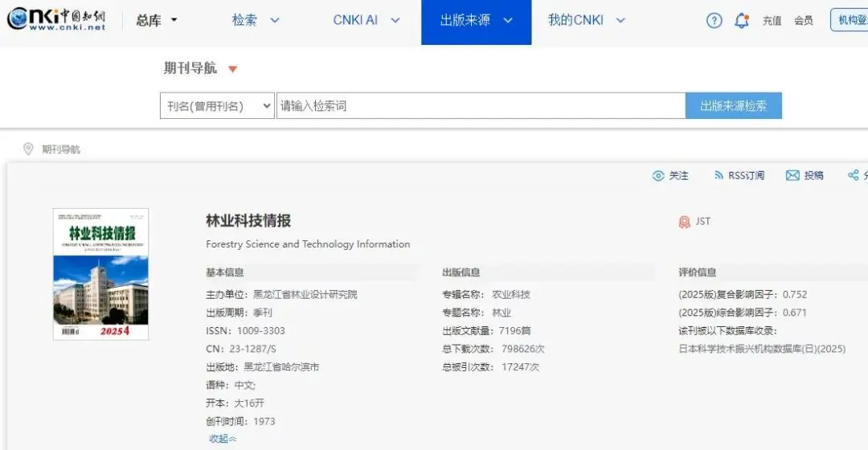This screenshot has width=868, height=450.
Task: Open the help question mark icon
Action: coord(714,20)
